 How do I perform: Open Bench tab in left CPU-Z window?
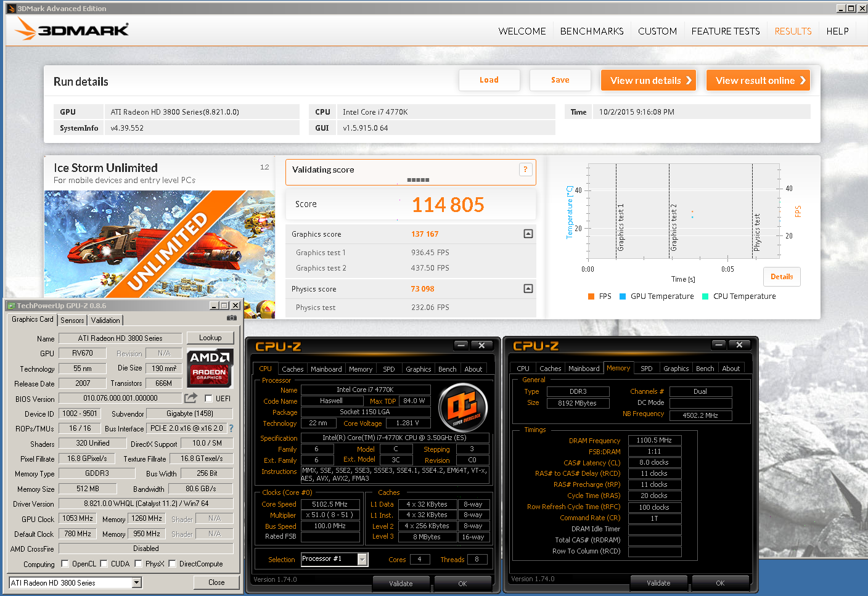(447, 369)
